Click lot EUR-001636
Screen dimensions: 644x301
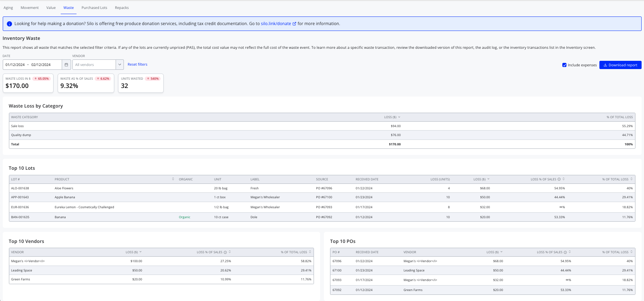(x=20, y=207)
